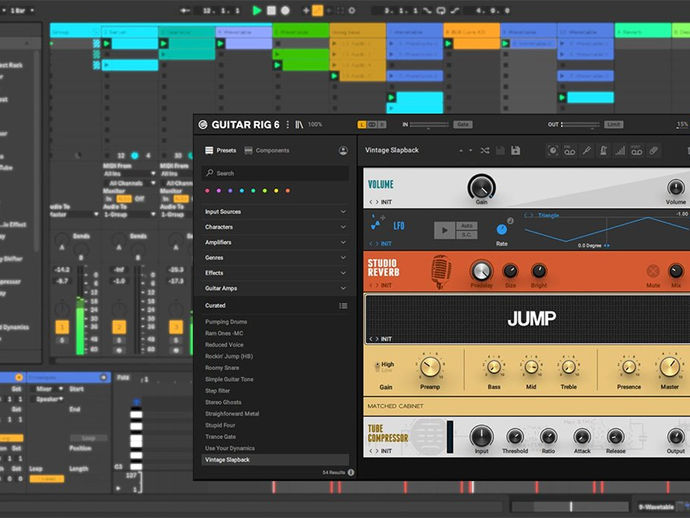Shuffle presets with the random icon

click(485, 151)
